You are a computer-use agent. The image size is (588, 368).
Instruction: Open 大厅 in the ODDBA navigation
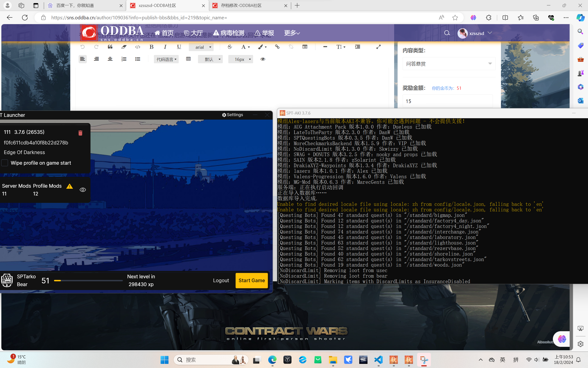[x=193, y=33]
